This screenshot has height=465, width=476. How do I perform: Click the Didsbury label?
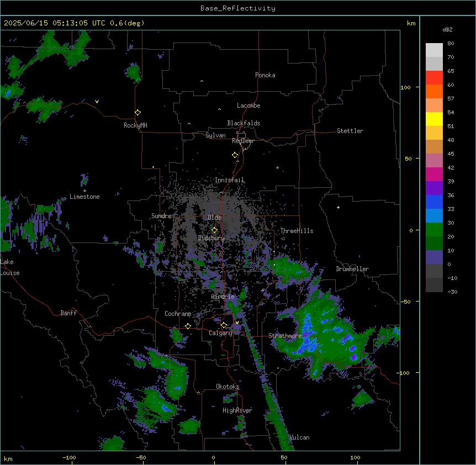coord(211,238)
